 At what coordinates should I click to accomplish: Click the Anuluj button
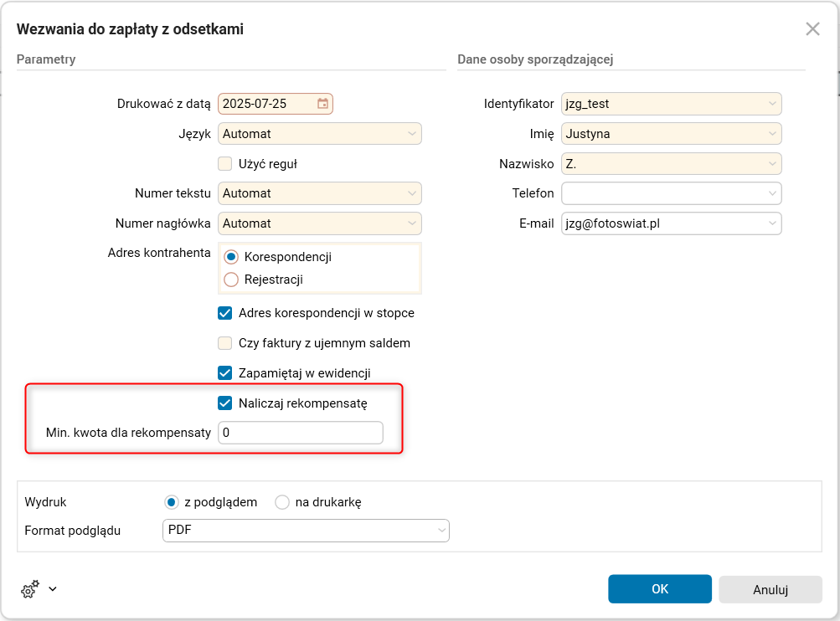(x=770, y=589)
